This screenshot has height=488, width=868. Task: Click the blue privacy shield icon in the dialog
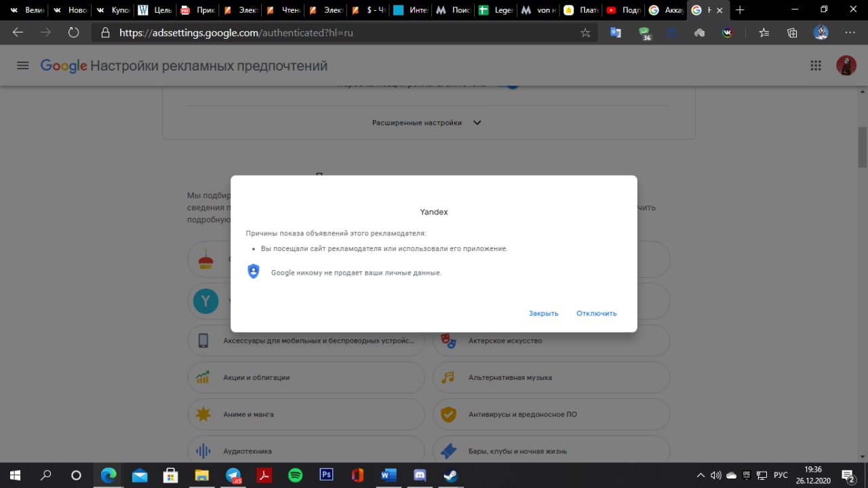[x=254, y=271]
